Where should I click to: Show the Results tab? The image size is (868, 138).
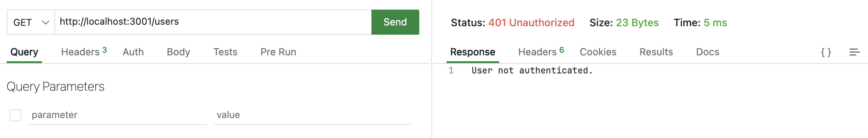[x=656, y=52]
